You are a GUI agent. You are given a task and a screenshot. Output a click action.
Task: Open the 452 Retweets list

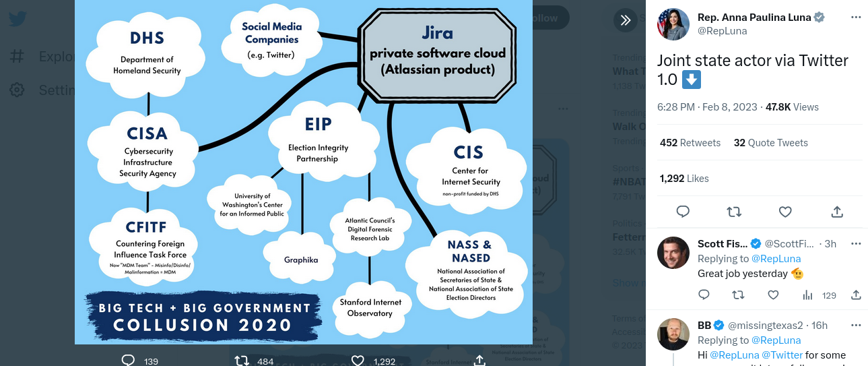click(x=690, y=143)
